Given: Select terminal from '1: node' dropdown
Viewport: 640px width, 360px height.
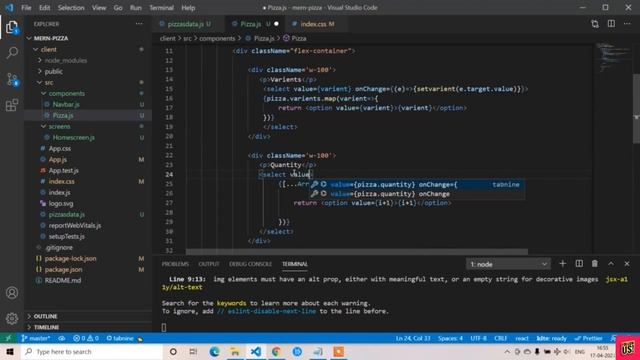Looking at the screenshot, I should pyautogui.click(x=508, y=264).
